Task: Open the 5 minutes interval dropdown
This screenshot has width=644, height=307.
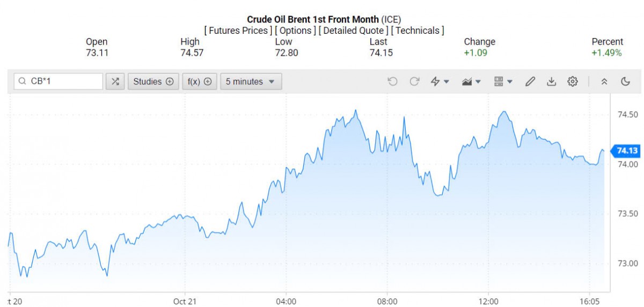Action: [251, 82]
